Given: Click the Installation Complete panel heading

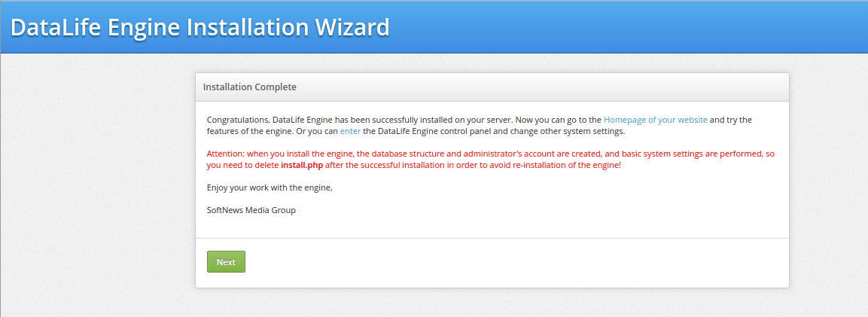Looking at the screenshot, I should tap(250, 87).
